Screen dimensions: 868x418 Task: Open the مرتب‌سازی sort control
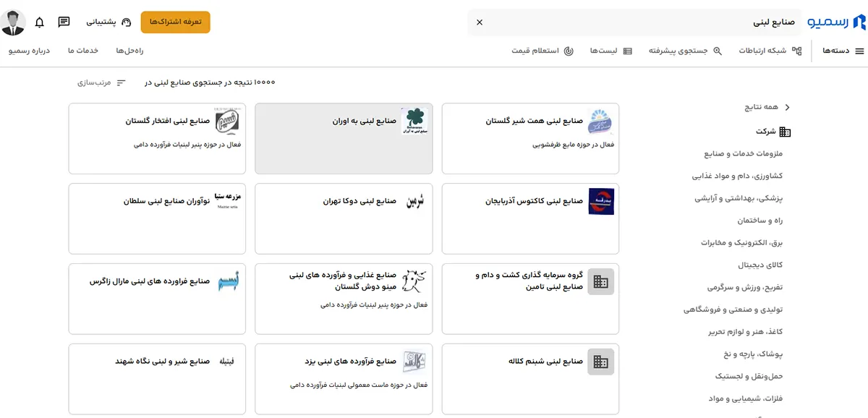[x=102, y=82]
